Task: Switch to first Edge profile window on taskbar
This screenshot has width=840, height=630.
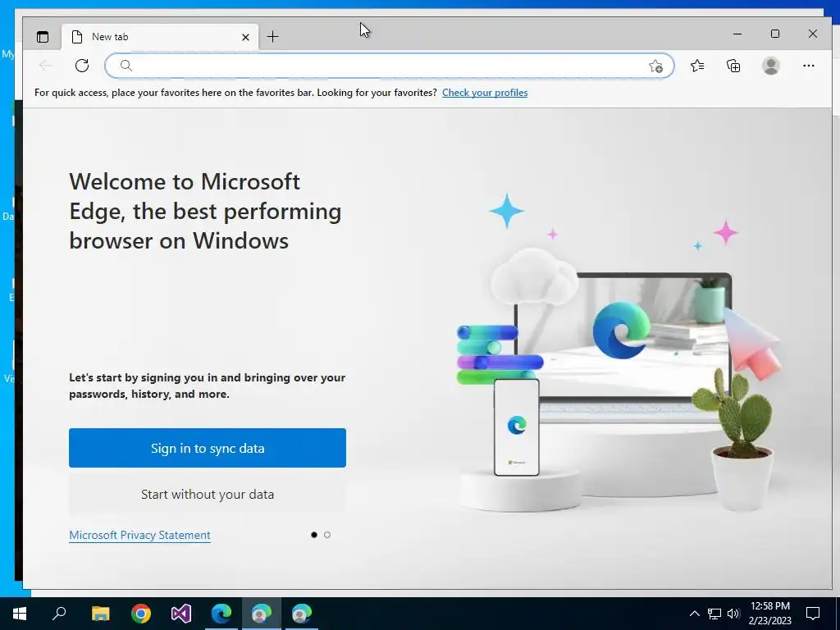Action: tap(262, 614)
